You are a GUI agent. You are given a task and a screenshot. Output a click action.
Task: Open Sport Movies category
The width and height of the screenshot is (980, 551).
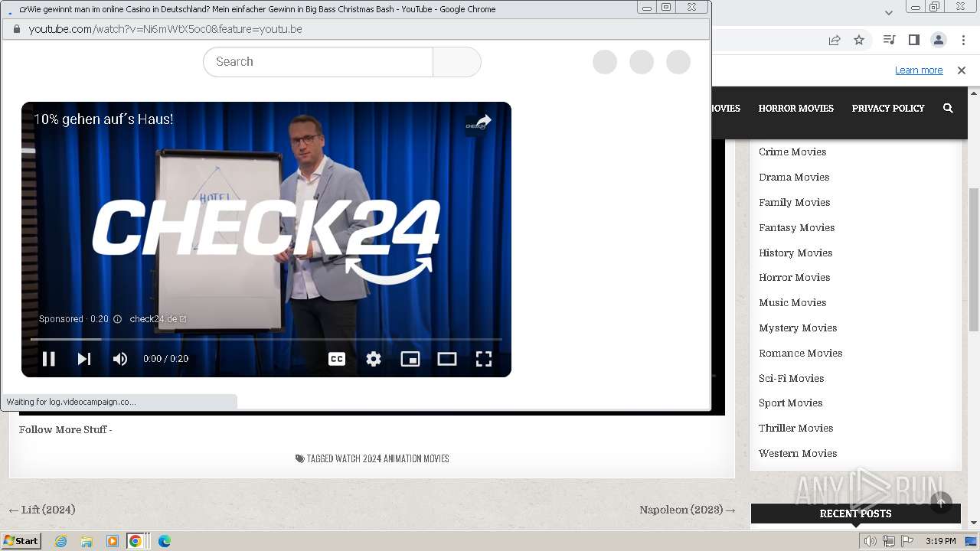point(791,403)
